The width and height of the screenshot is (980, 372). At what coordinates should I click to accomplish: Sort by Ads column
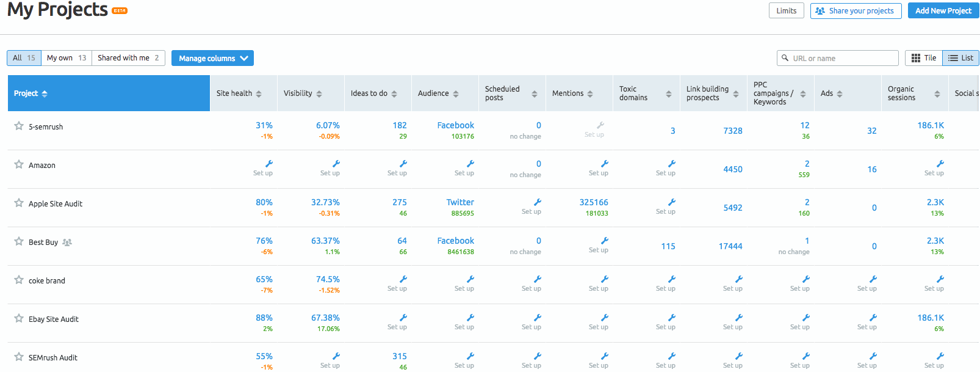(x=840, y=93)
